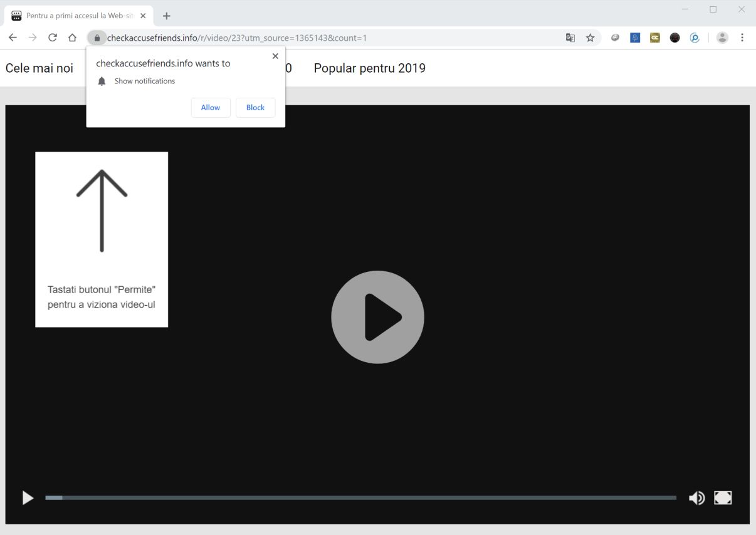Reload the current page
The image size is (756, 535).
pos(53,38)
